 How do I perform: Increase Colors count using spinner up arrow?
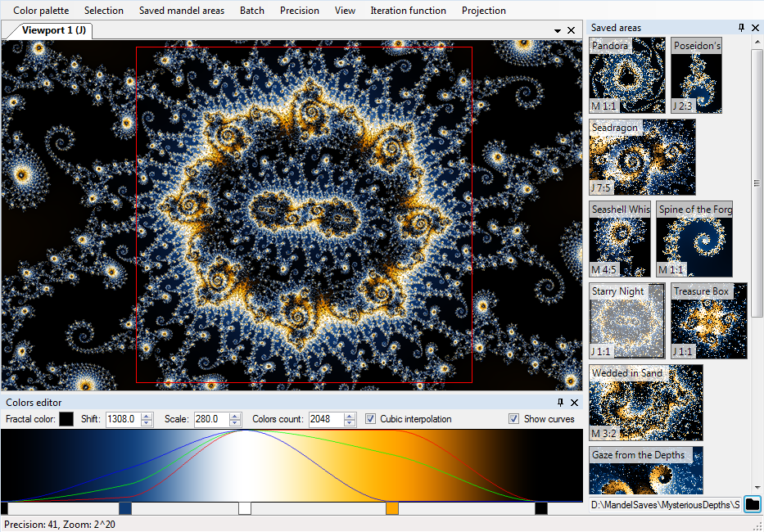point(350,416)
